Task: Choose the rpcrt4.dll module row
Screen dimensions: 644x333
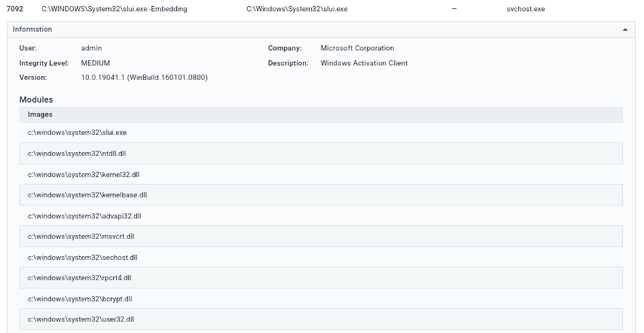Action: (x=79, y=278)
